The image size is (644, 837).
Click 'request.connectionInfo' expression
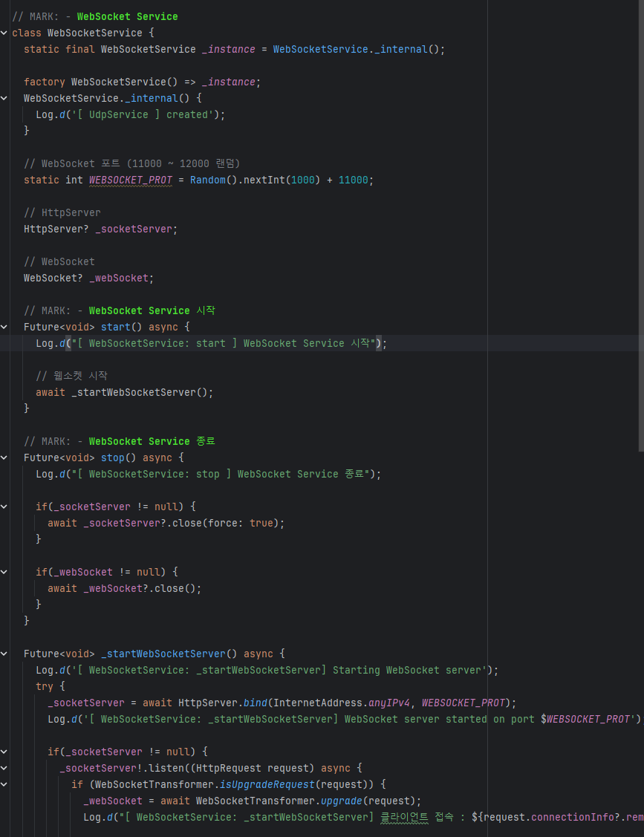tap(549, 817)
